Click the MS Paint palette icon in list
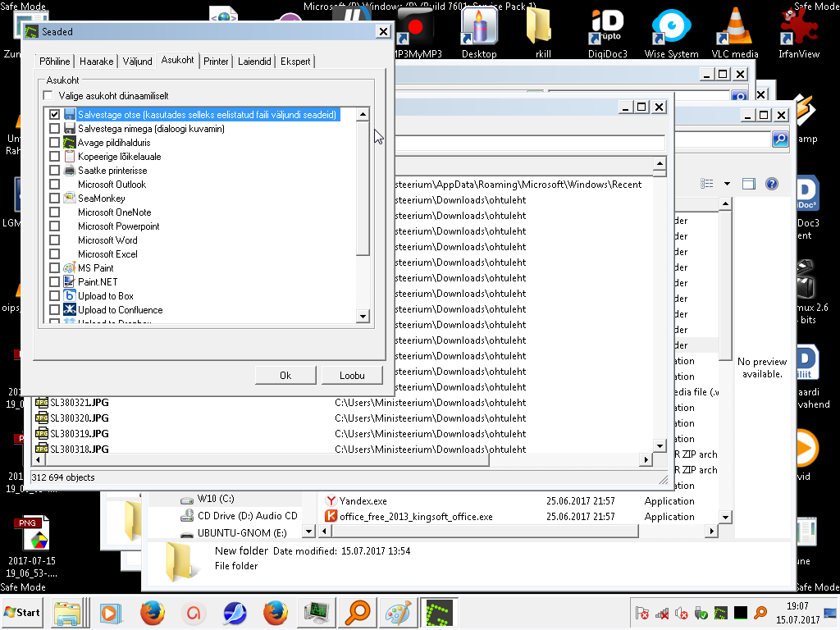This screenshot has width=840, height=630. (x=70, y=268)
